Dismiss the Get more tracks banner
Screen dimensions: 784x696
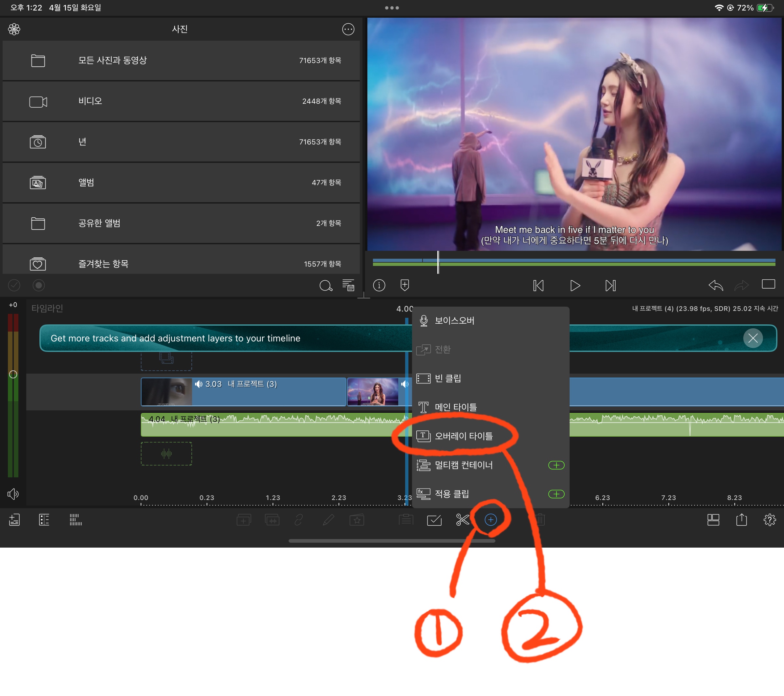coord(753,338)
